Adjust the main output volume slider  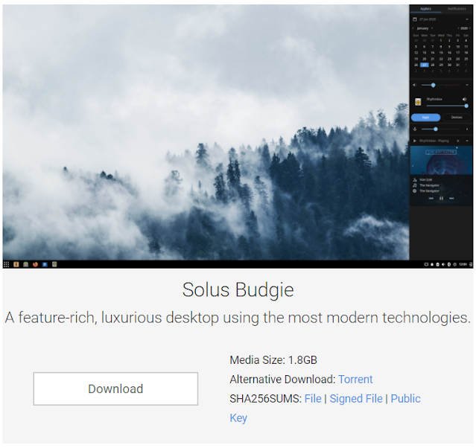(x=441, y=86)
